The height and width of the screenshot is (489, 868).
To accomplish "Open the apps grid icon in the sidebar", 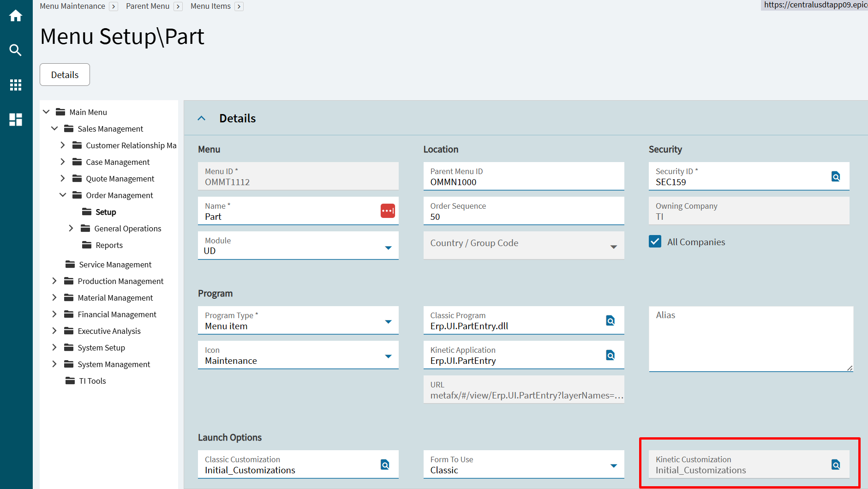I will pyautogui.click(x=16, y=85).
